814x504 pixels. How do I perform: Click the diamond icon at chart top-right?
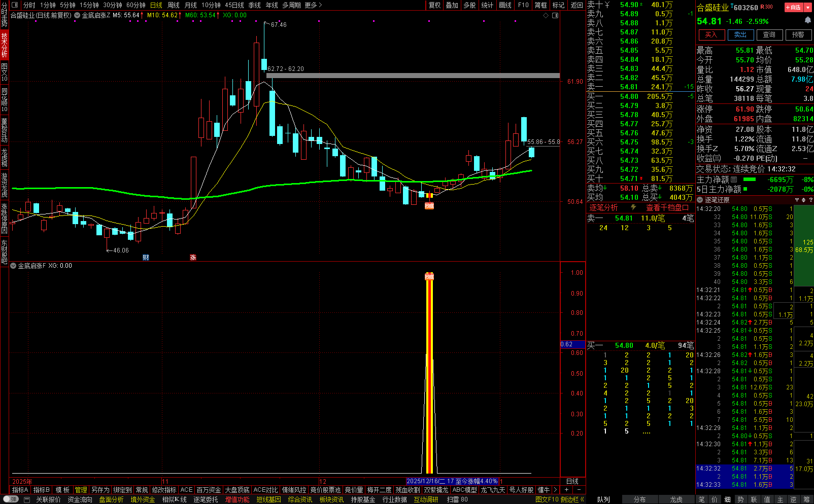click(546, 16)
